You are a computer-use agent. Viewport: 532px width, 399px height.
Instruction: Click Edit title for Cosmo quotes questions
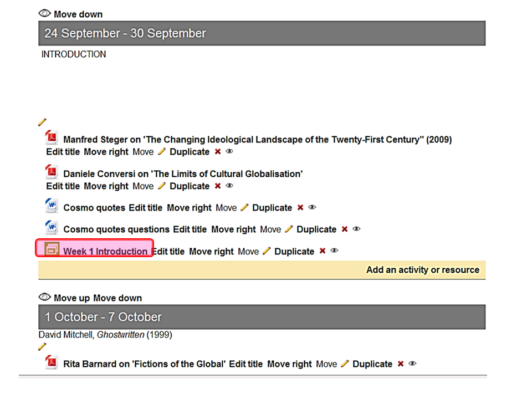coord(190,229)
